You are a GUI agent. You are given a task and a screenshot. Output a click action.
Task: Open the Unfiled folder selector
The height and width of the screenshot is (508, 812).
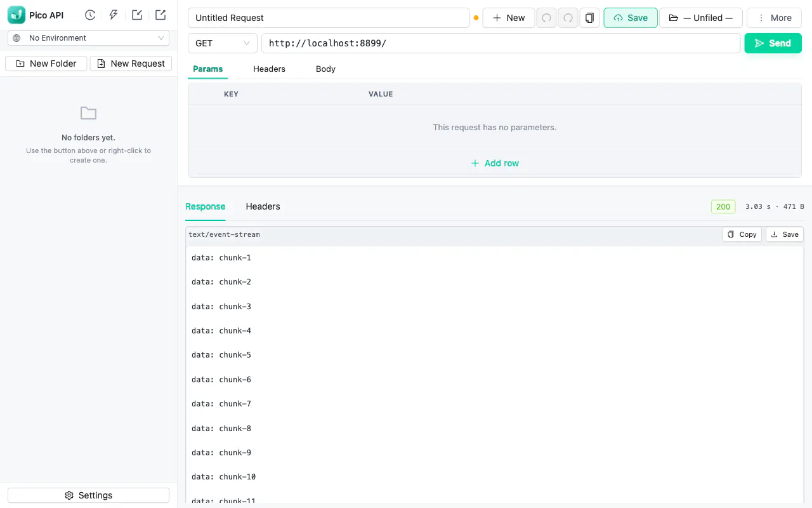tap(701, 18)
